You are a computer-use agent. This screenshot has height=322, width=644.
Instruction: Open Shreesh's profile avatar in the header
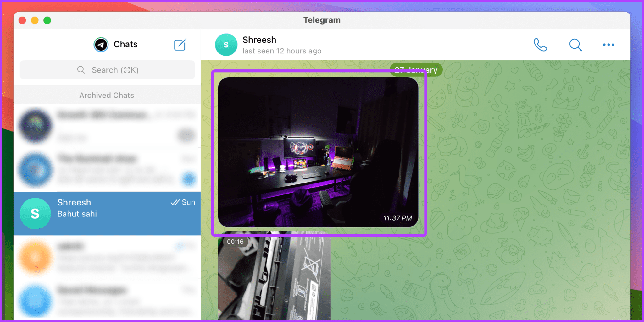[226, 45]
